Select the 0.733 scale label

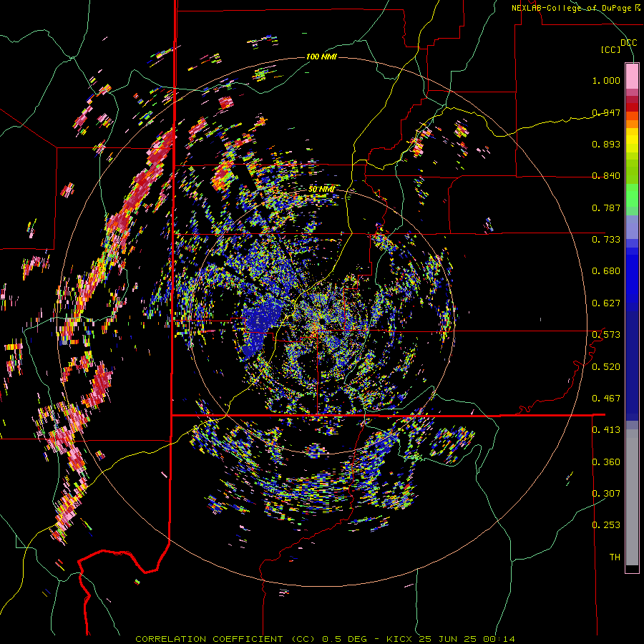coord(606,240)
